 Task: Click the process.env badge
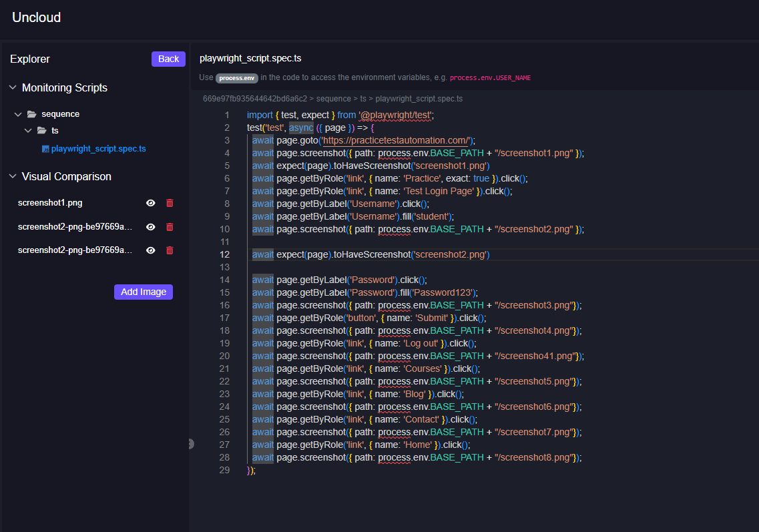[x=237, y=78]
